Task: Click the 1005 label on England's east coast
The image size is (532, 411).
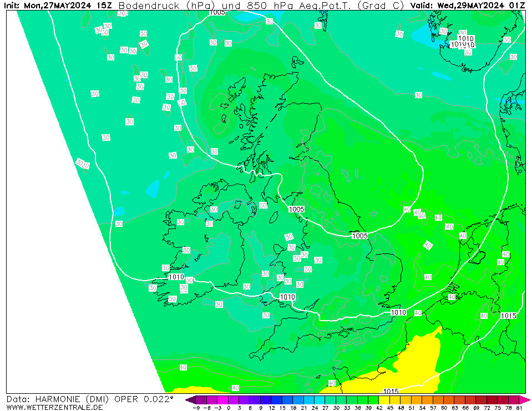Action: coord(359,236)
